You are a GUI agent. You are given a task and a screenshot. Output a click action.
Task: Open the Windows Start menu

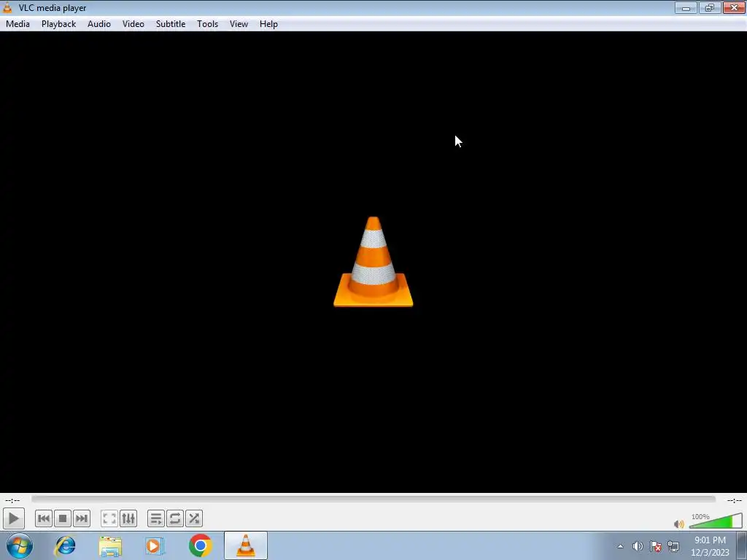coord(20,545)
